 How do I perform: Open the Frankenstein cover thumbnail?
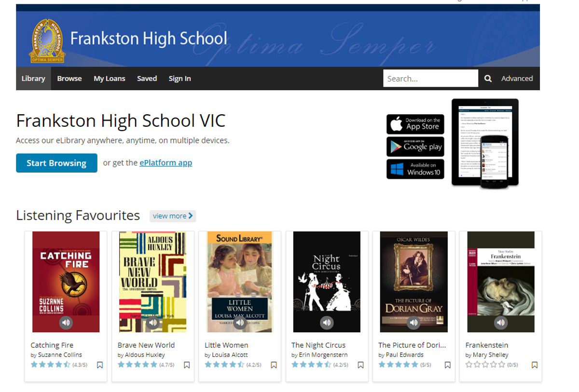point(501,282)
